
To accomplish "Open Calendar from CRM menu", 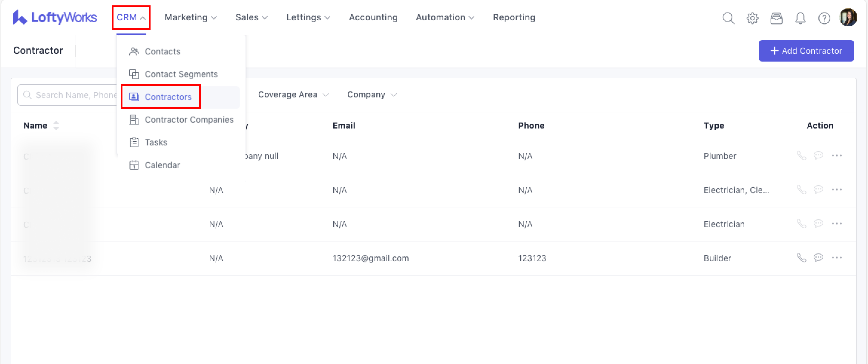I will coord(162,165).
